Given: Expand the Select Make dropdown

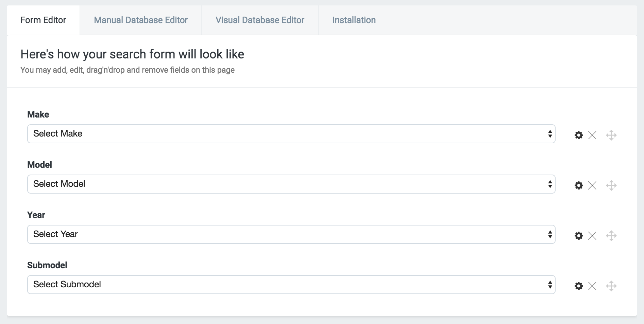Looking at the screenshot, I should tap(291, 134).
